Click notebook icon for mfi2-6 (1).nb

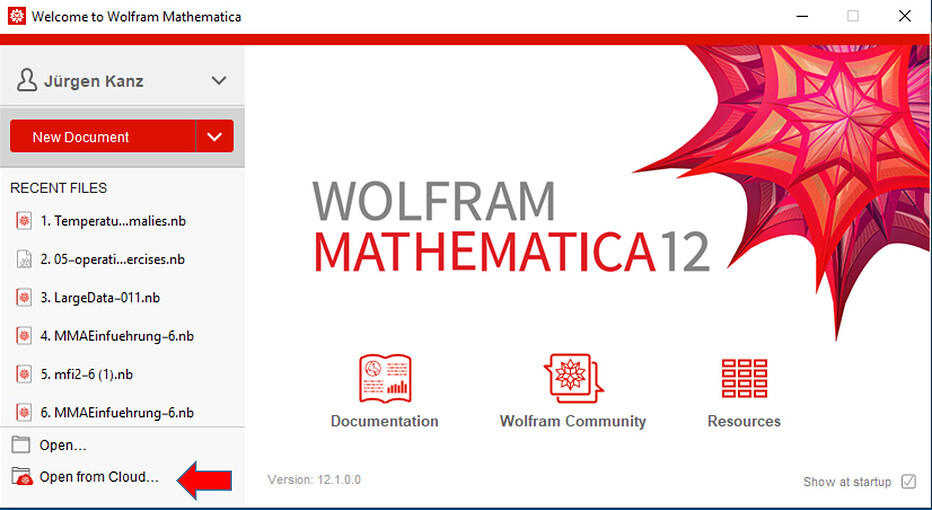pyautogui.click(x=24, y=374)
